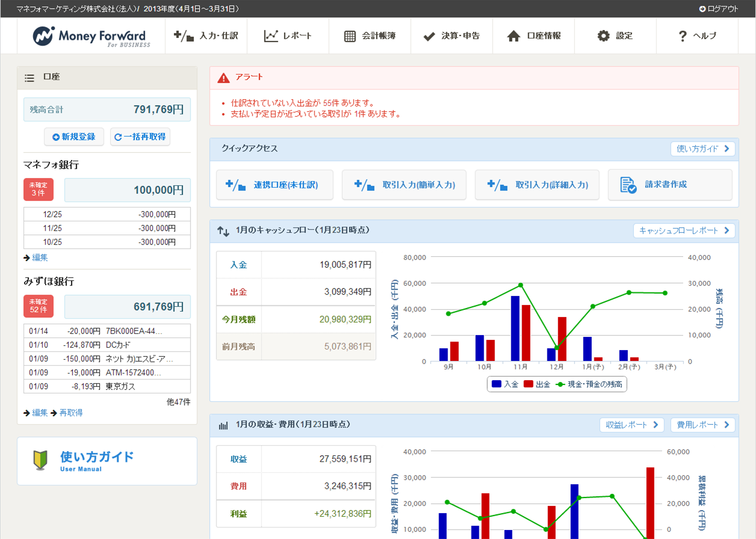
Task: Click the green beginner mark guide icon
Action: coord(40,460)
